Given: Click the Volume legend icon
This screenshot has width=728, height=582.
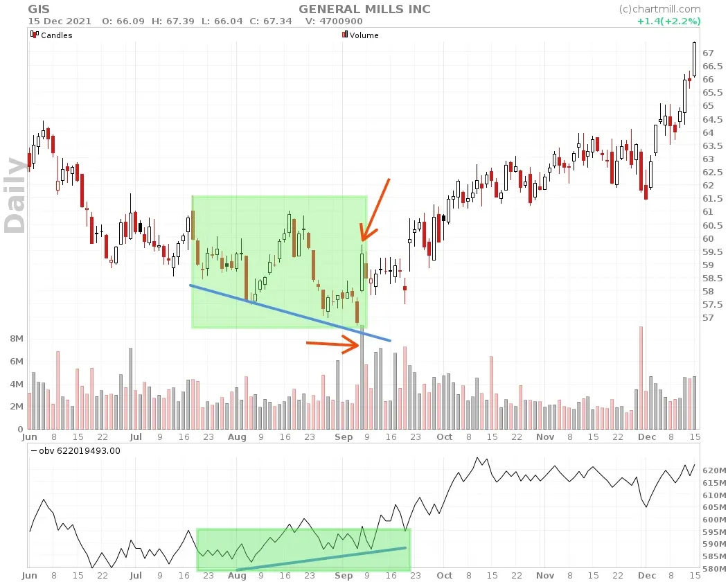Looking at the screenshot, I should coord(345,35).
